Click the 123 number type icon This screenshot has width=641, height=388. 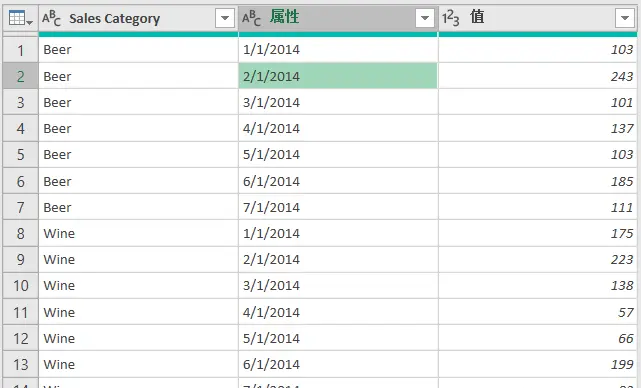(x=450, y=18)
